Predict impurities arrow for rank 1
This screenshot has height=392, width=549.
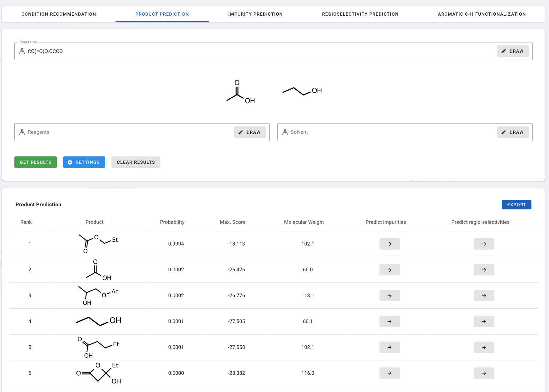click(x=389, y=244)
